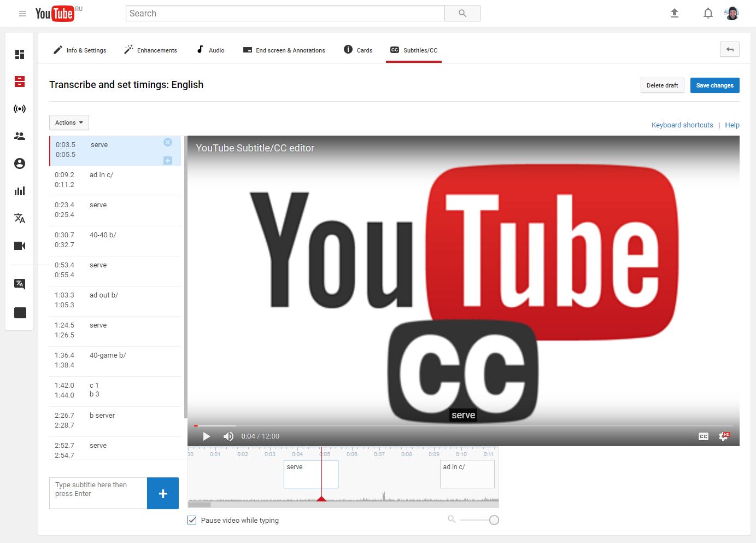Open End screen & Annotations tab
756x543 pixels.
[x=284, y=50]
